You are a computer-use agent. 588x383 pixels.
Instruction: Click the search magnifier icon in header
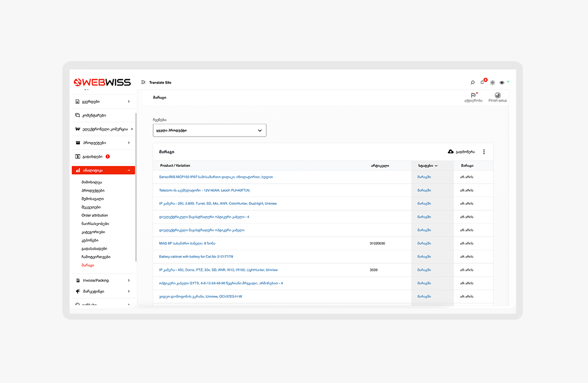[473, 83]
